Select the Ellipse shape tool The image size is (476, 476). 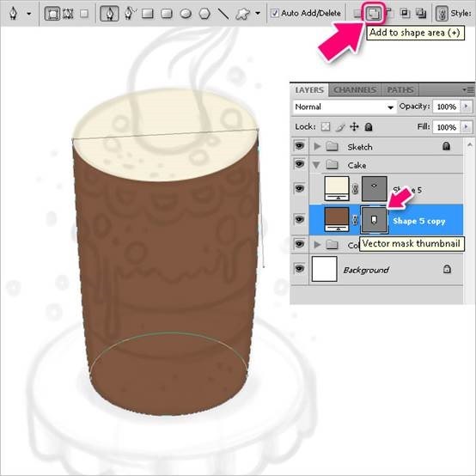coord(186,14)
